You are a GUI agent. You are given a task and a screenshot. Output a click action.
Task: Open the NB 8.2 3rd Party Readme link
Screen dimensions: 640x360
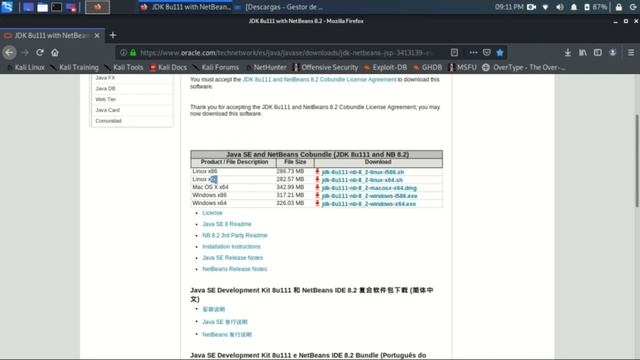tap(235, 236)
